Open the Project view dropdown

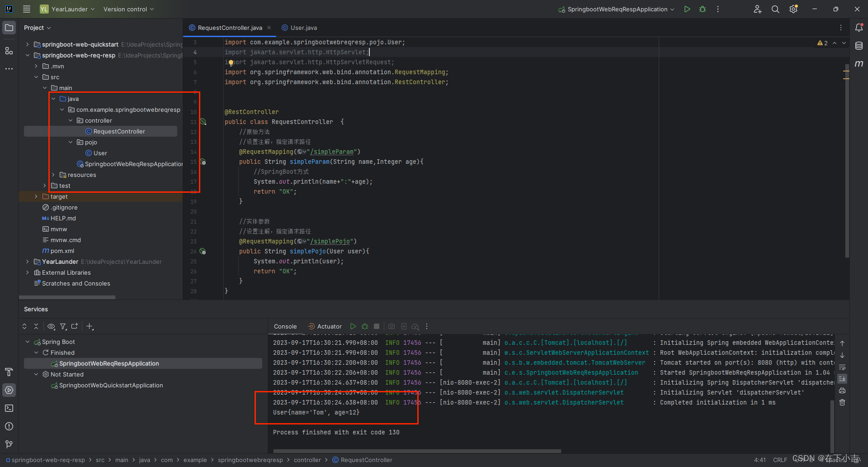37,28
